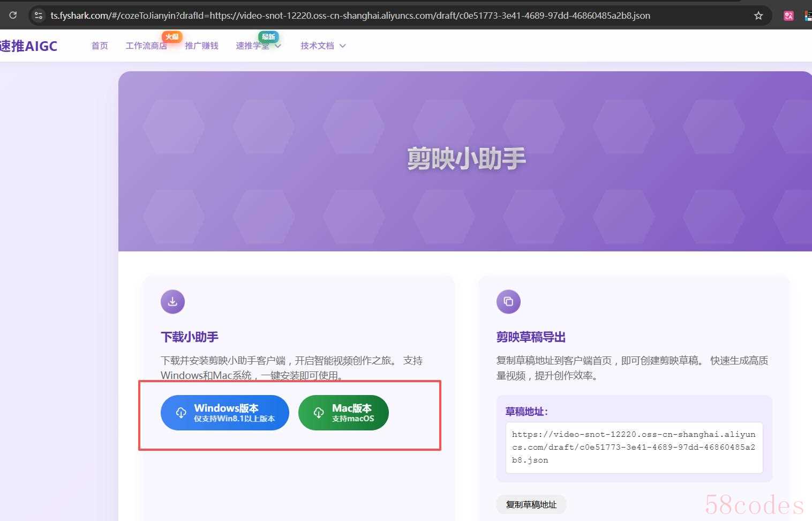Reload the page with the refresh icon
Image resolution: width=812 pixels, height=521 pixels.
point(13,16)
